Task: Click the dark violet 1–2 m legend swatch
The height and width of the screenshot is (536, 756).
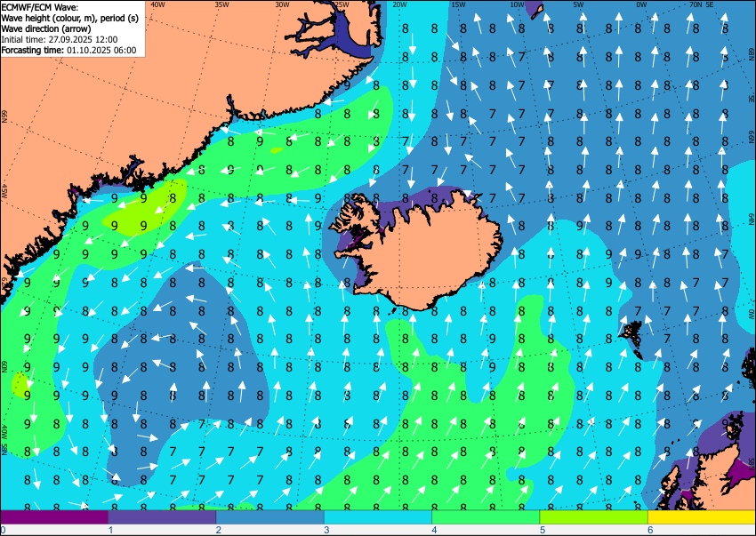Action: click(x=162, y=517)
